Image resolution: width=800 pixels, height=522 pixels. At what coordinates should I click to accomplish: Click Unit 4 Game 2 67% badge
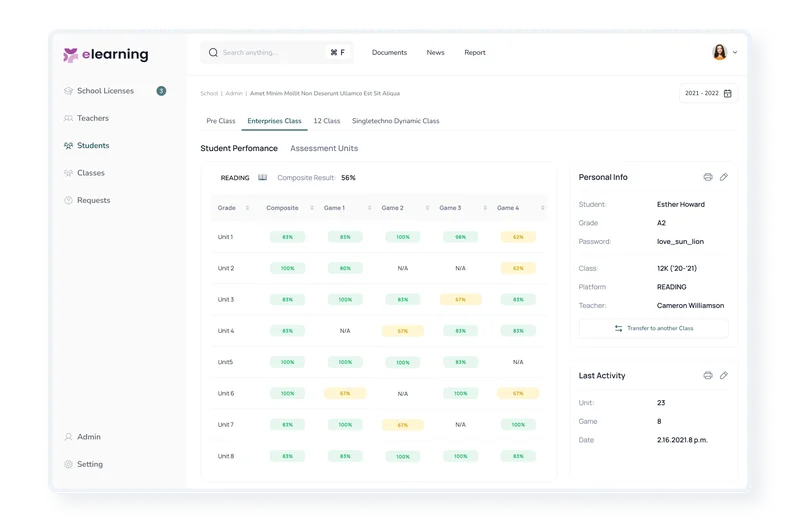pos(403,331)
